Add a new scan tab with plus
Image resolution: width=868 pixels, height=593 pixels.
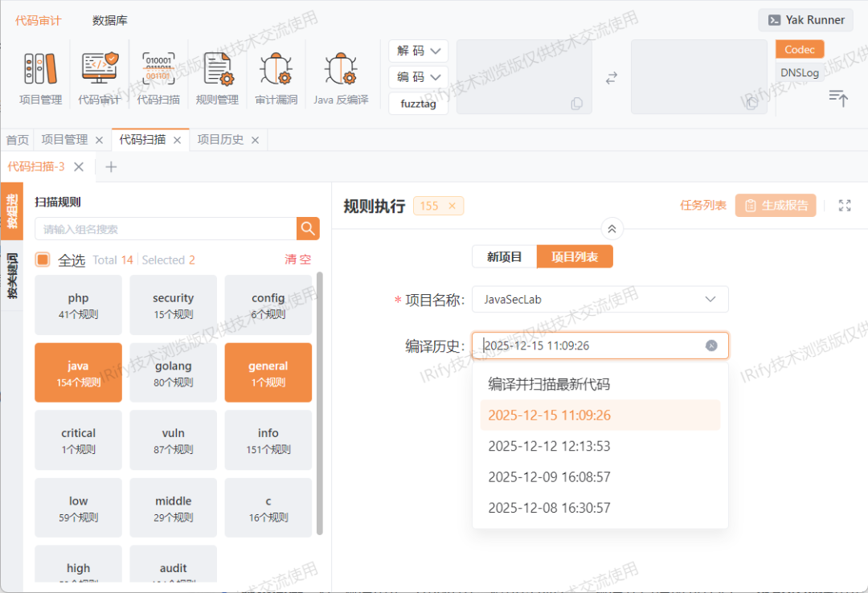(111, 166)
